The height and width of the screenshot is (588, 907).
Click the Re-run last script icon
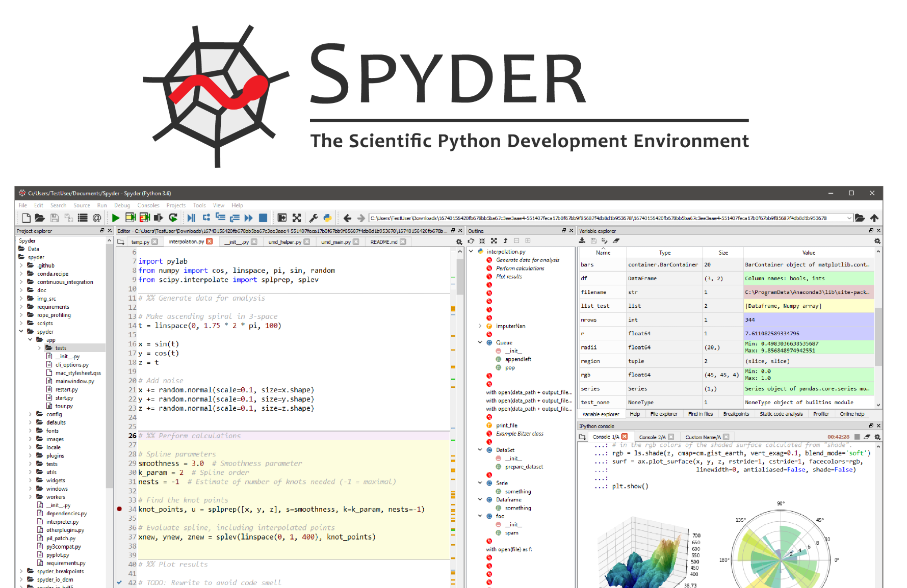(173, 218)
